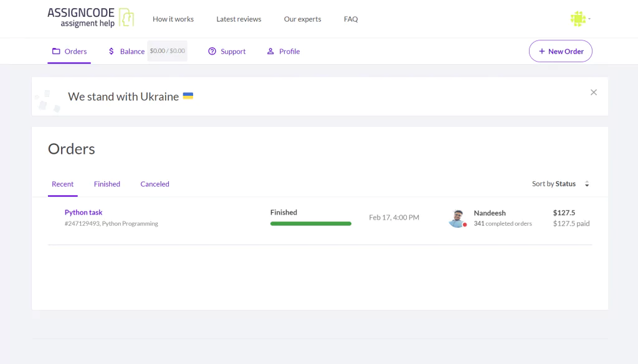
Task: Expand the account dropdown arrow
Action: point(589,19)
